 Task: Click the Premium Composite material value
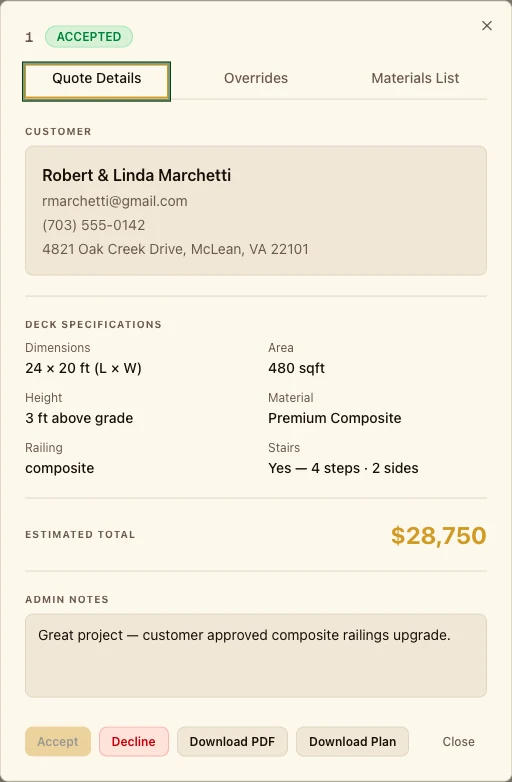335,418
